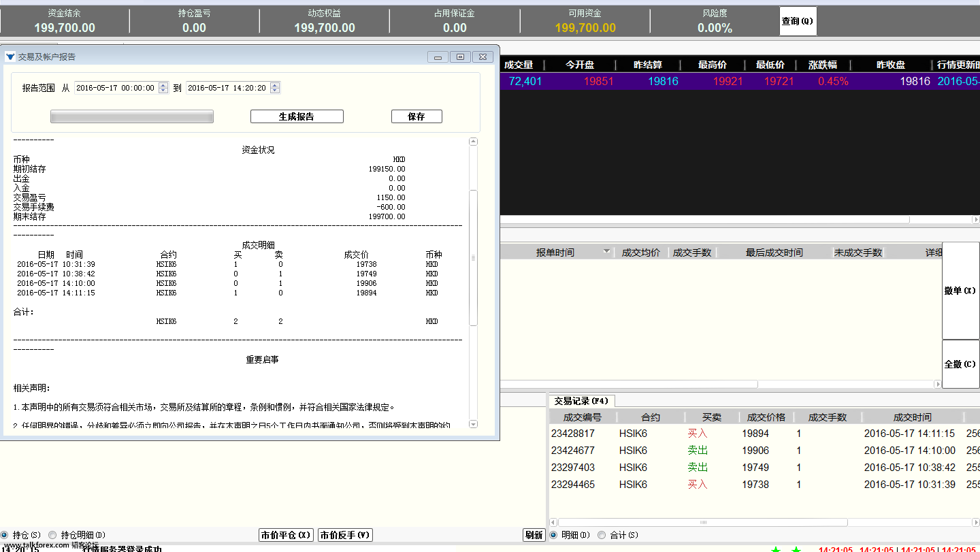This screenshot has height=552, width=980.
Task: Click the 刷新 refresh button
Action: 534,535
